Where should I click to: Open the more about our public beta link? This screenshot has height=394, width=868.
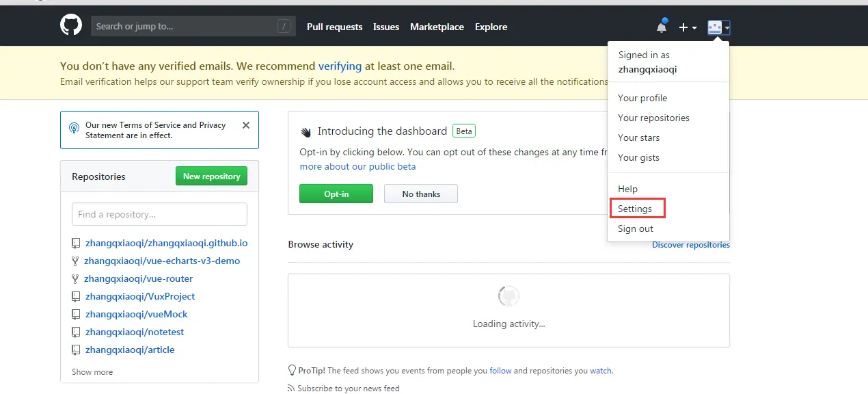[x=357, y=166]
